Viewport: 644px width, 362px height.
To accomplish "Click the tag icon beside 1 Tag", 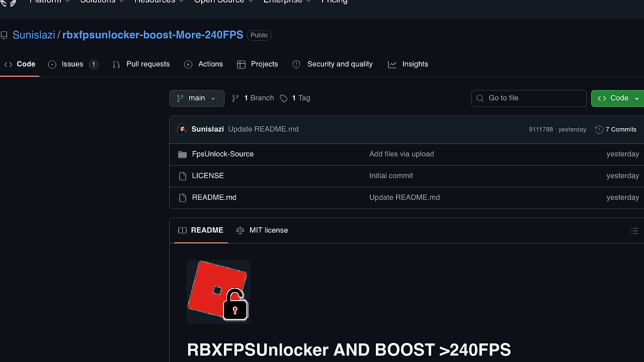I will pos(284,99).
